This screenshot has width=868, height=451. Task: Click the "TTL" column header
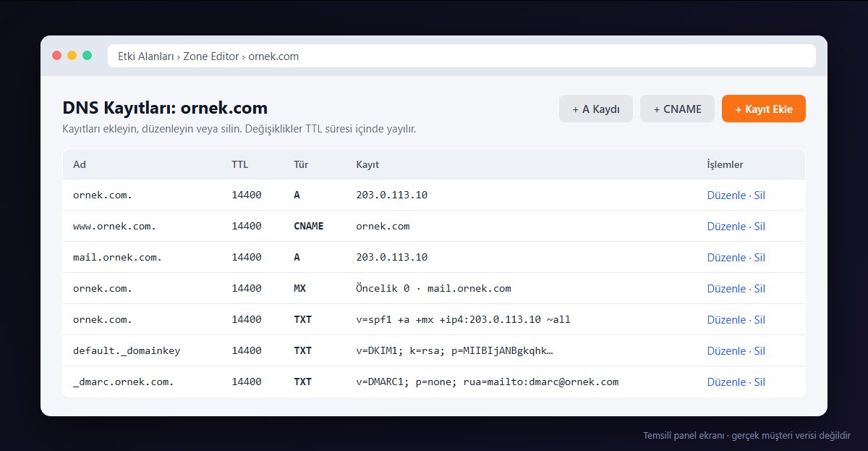(239, 164)
